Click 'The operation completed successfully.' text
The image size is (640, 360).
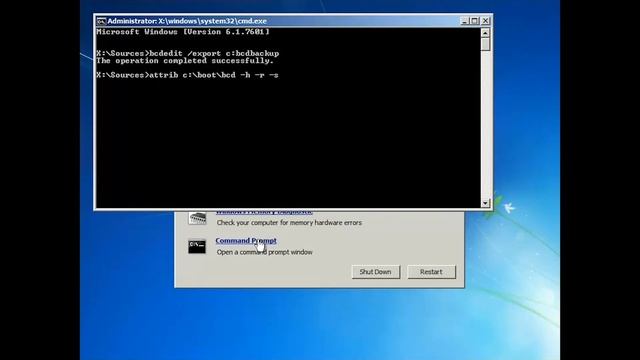point(185,61)
